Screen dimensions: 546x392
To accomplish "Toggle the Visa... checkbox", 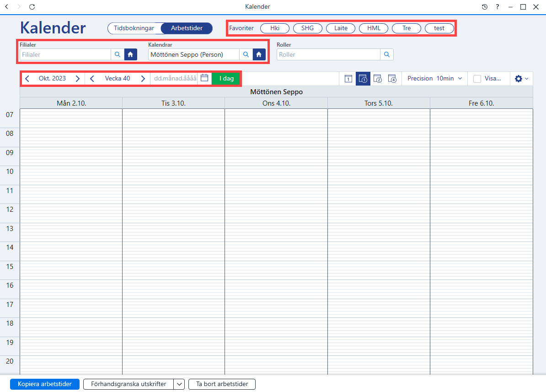I will pos(477,79).
